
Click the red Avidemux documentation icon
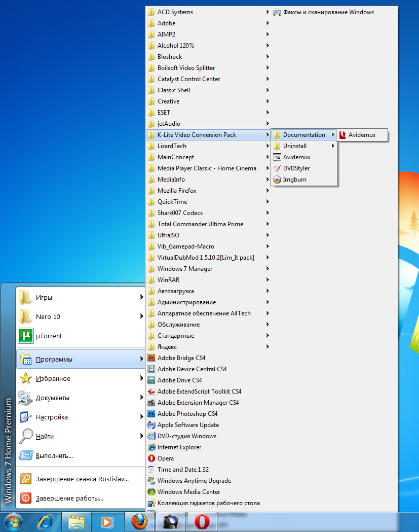pos(342,135)
